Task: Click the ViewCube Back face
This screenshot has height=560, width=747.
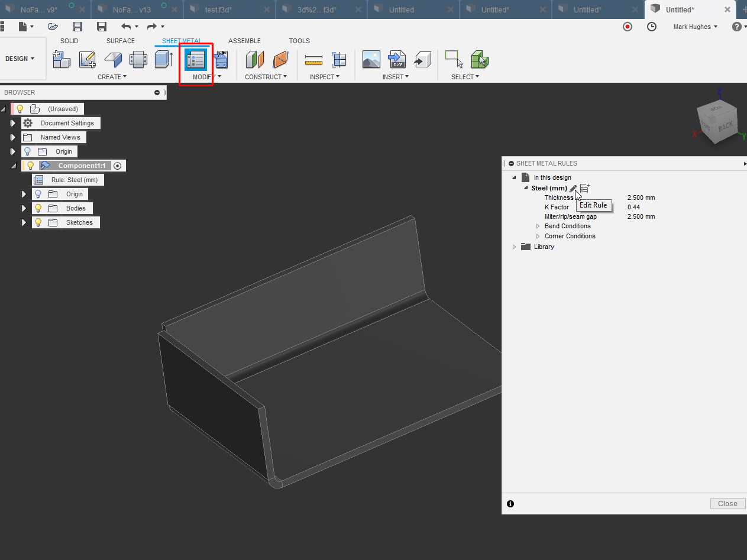Action: coord(725,125)
